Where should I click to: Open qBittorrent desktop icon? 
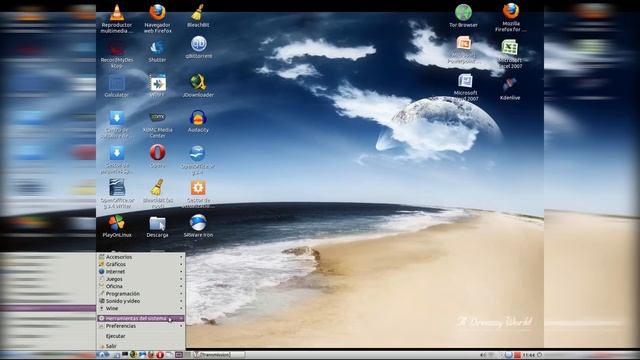coord(198,44)
